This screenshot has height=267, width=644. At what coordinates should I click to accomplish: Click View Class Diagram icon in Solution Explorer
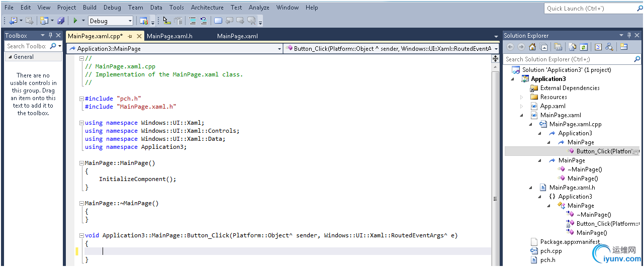click(x=609, y=47)
